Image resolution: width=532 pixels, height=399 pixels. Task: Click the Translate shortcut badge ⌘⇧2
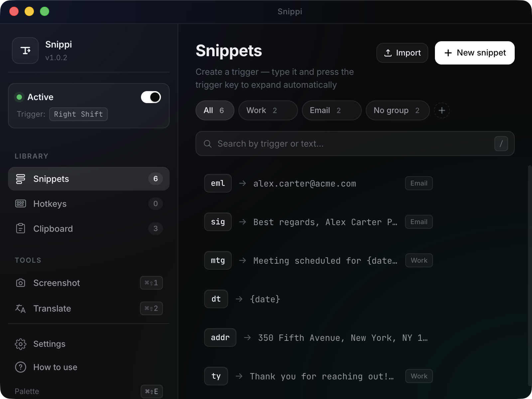coord(151,309)
